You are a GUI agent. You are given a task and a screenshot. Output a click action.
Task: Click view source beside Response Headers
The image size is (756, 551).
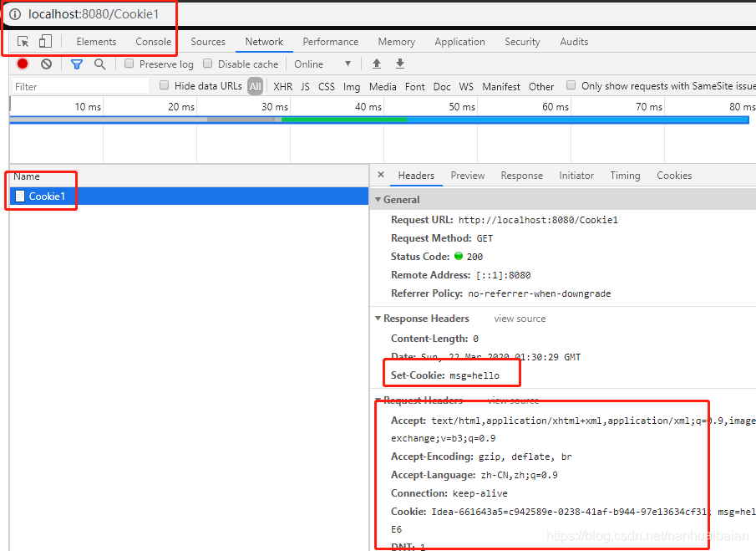(520, 319)
